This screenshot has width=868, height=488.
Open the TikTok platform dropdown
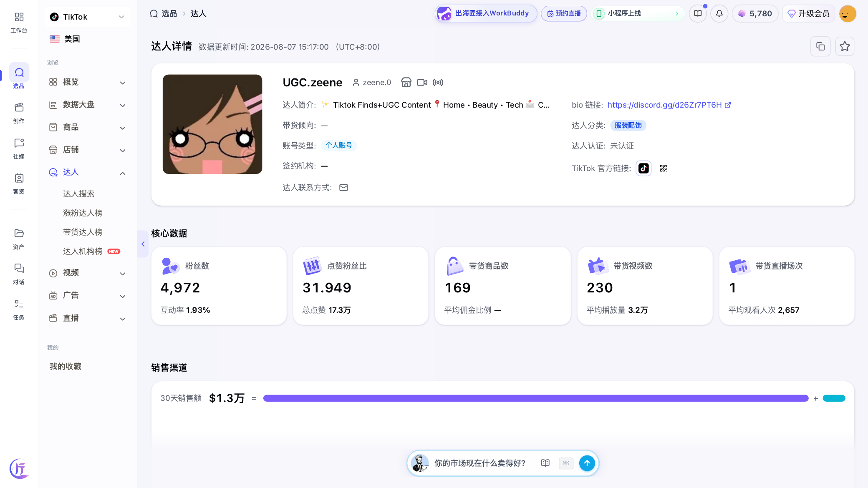click(88, 17)
